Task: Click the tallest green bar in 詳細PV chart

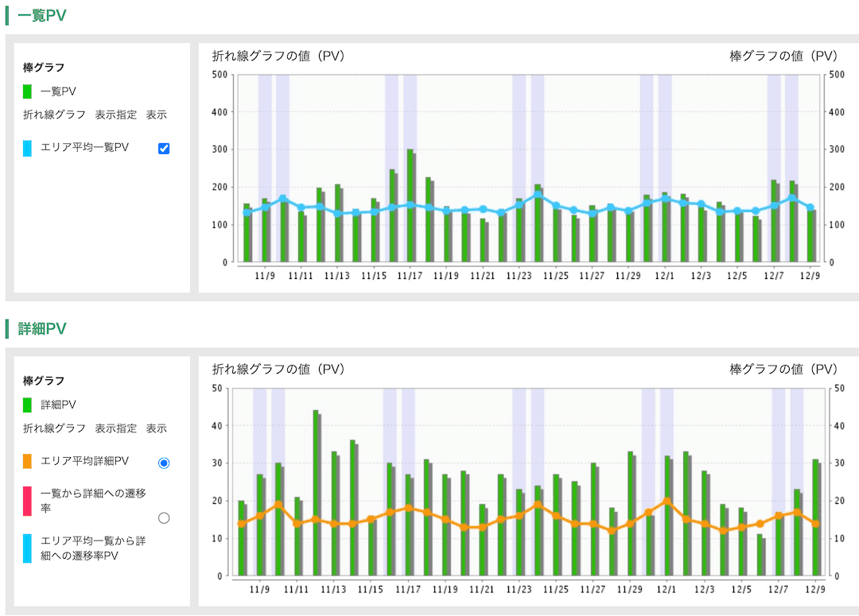Action: (315, 493)
